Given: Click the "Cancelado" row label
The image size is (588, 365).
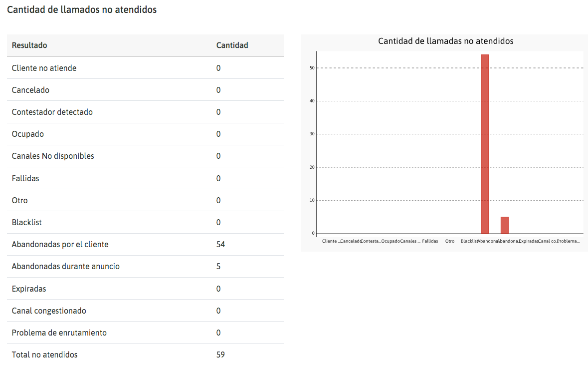Looking at the screenshot, I should (x=30, y=90).
